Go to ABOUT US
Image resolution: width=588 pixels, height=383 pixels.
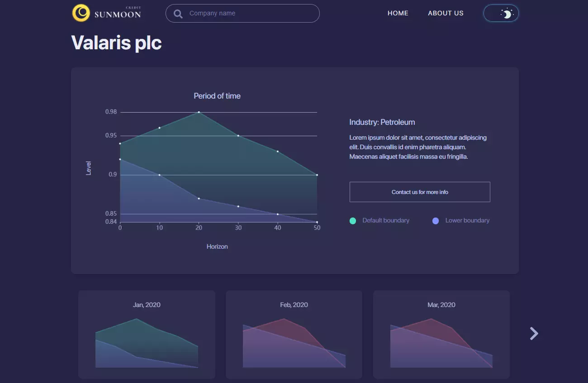pyautogui.click(x=446, y=13)
